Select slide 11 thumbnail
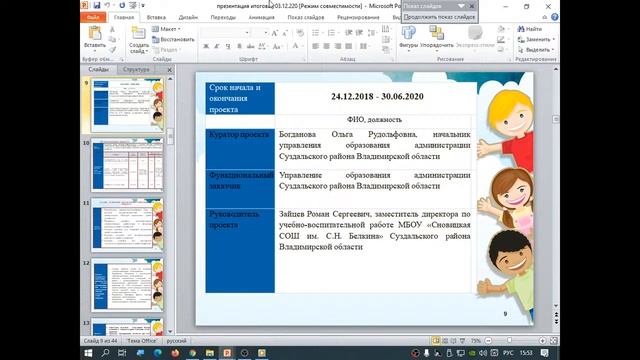 127,224
